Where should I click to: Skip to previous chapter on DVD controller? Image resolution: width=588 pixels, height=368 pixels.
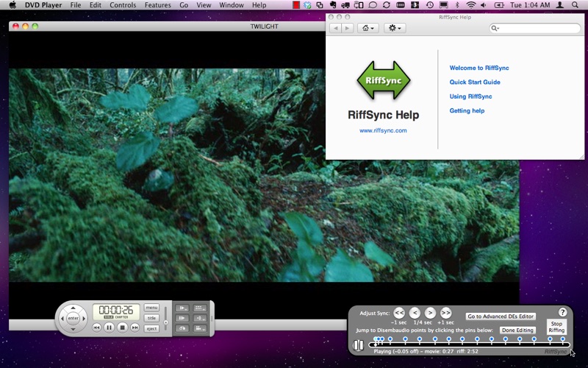click(x=96, y=328)
